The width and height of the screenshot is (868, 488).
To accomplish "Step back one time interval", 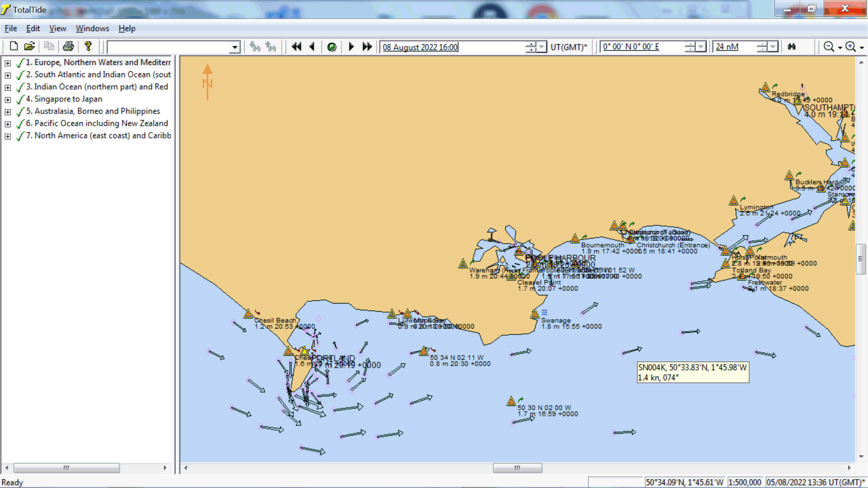I will pos(312,47).
